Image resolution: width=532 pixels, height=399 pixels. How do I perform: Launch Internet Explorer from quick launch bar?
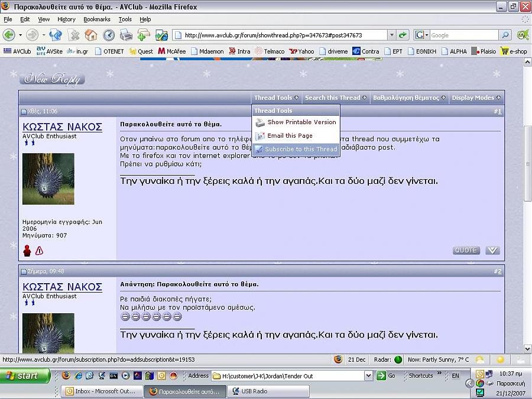coord(79,375)
